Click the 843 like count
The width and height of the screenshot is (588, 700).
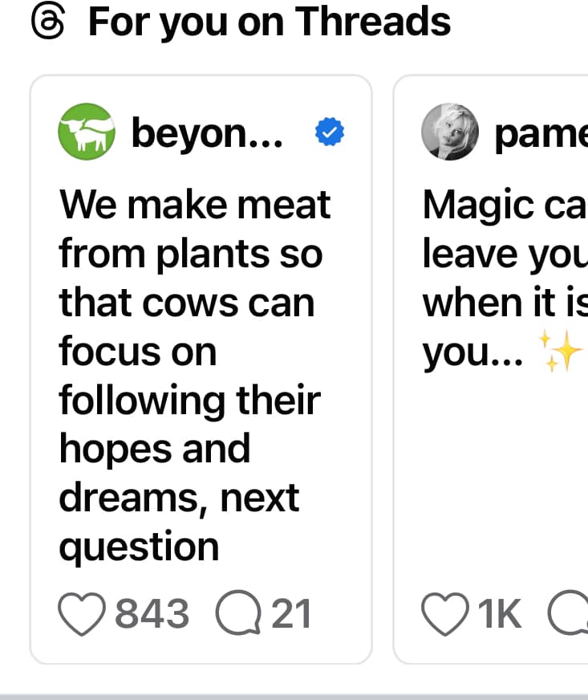(152, 615)
